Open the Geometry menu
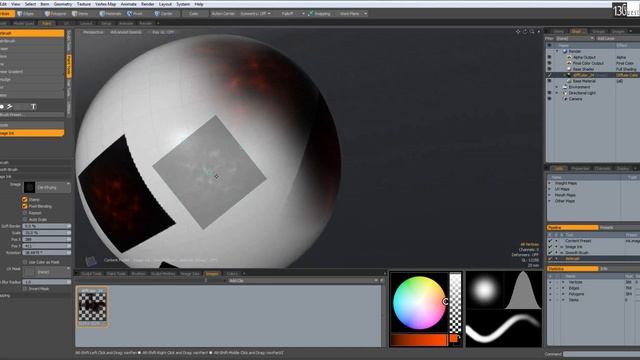This screenshot has height=360, width=640. click(63, 4)
